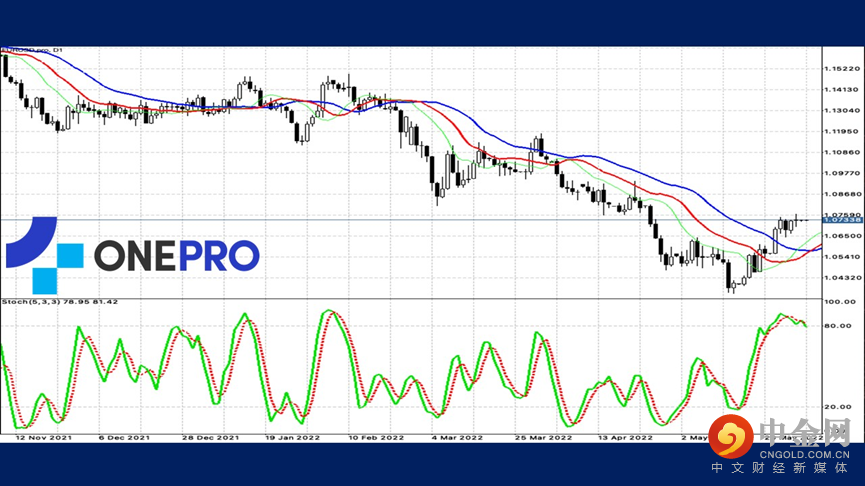The width and height of the screenshot is (865, 486).
Task: Click the 1.13040 price axis label
Action: [842, 110]
